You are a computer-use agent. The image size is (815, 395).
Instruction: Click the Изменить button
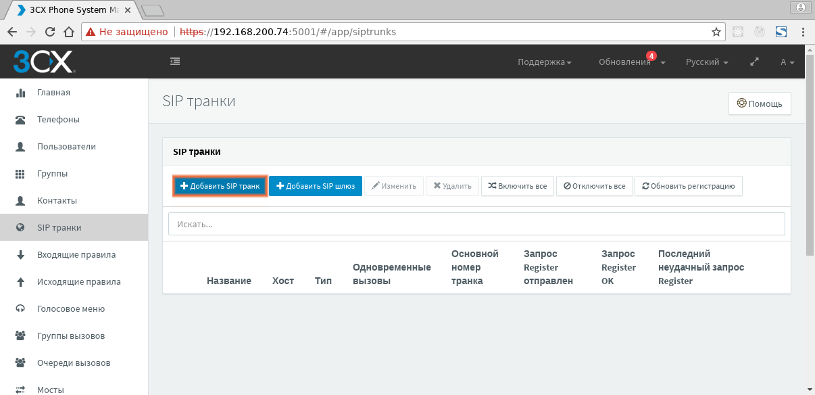coord(394,186)
